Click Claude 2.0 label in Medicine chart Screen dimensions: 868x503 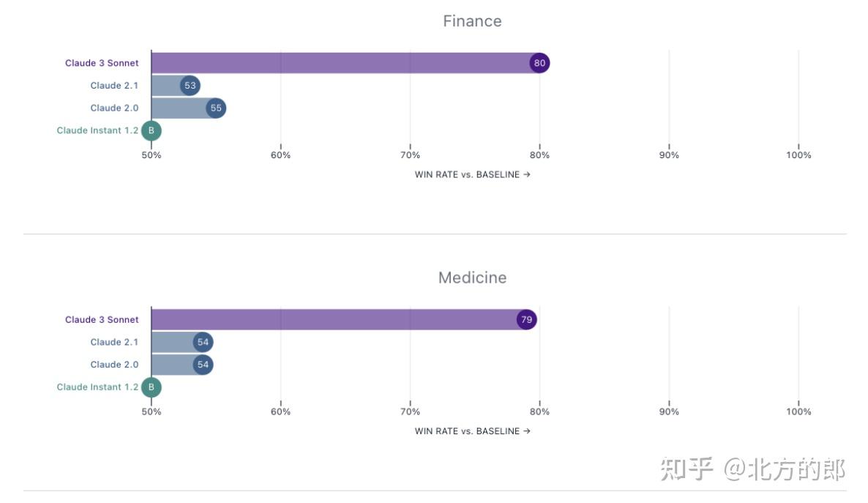coord(114,365)
